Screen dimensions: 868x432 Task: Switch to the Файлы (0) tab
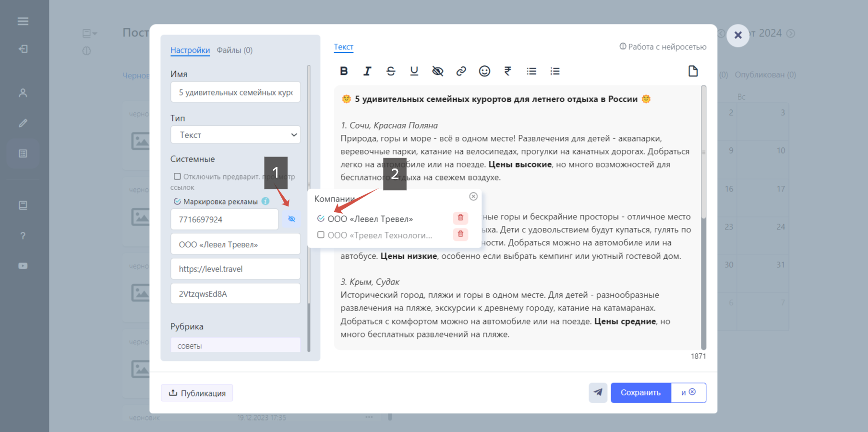234,50
